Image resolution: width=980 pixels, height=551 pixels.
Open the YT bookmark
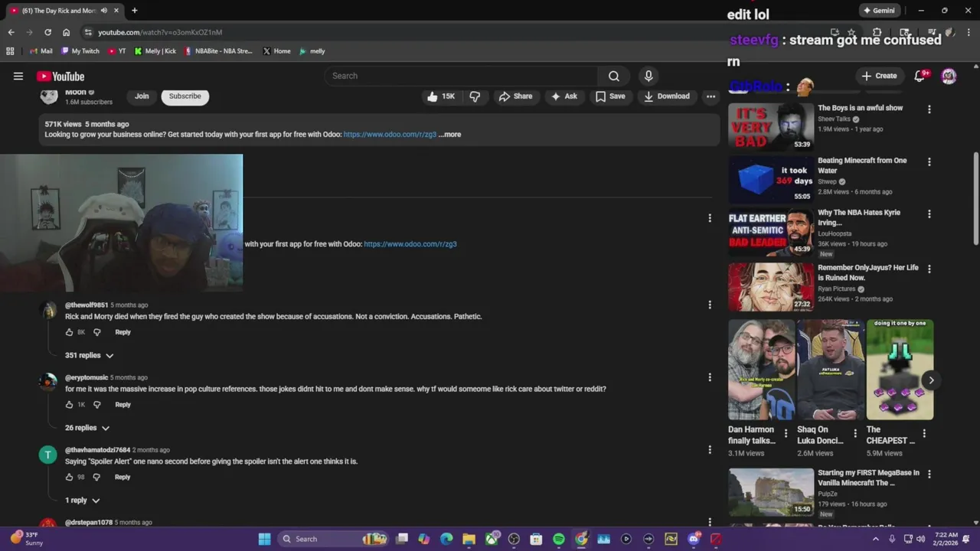[117, 51]
